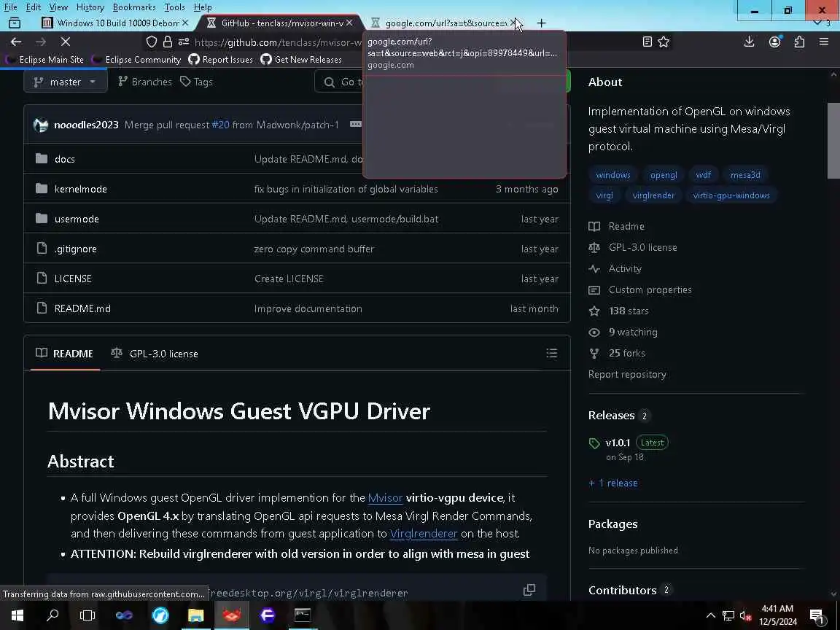This screenshot has width=840, height=630.
Task: Select the README tab
Action: click(x=65, y=353)
